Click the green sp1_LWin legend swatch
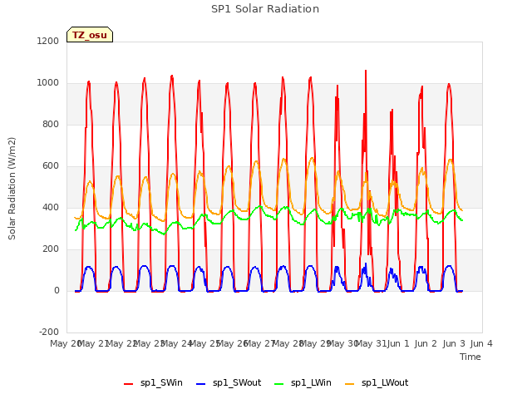This screenshot has width=532, height=399. tap(279, 384)
